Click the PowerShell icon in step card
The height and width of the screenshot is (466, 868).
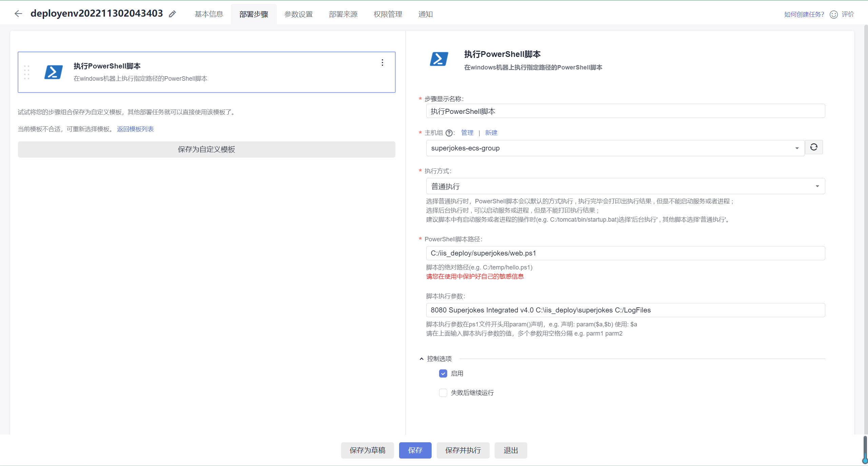coord(54,72)
